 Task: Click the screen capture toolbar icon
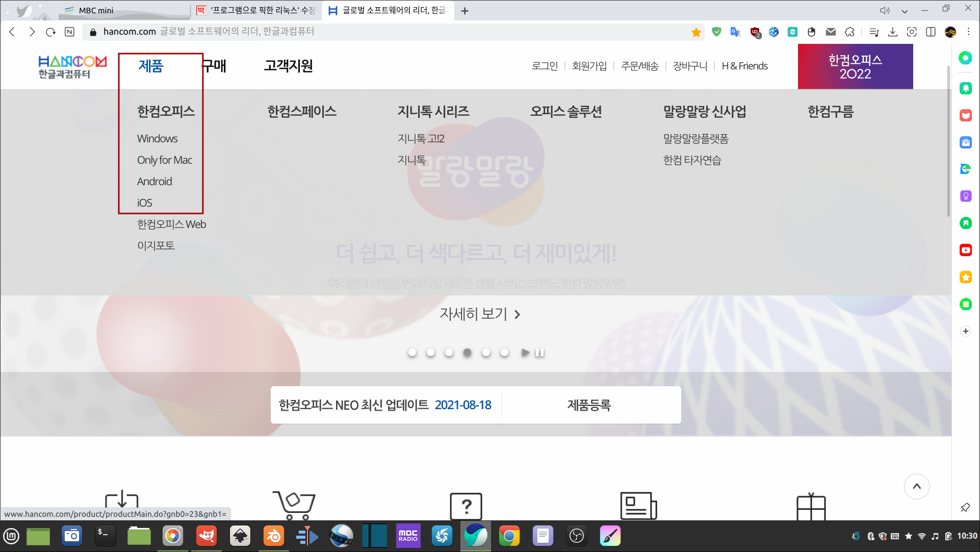pos(912,32)
